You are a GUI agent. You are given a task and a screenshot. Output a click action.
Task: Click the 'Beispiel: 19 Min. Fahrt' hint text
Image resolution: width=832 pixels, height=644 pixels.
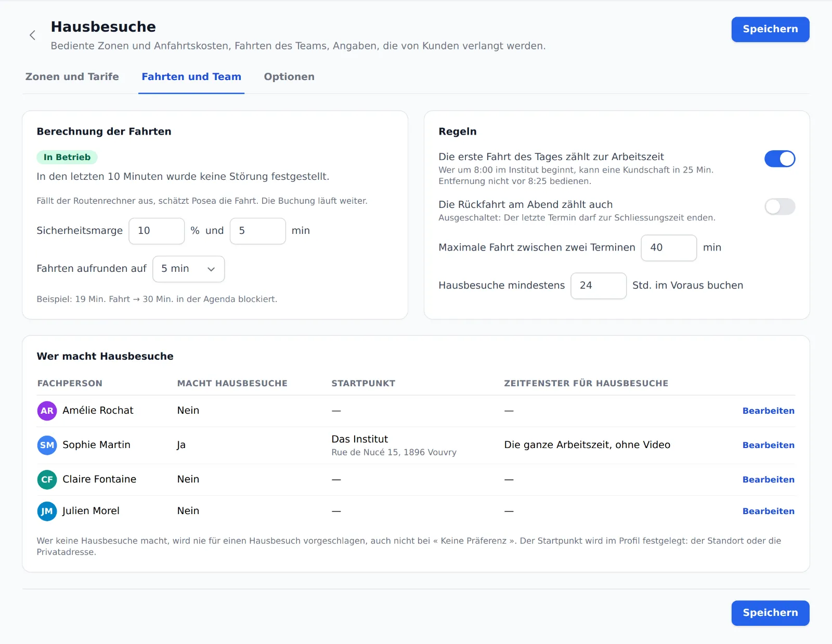pyautogui.click(x=157, y=299)
